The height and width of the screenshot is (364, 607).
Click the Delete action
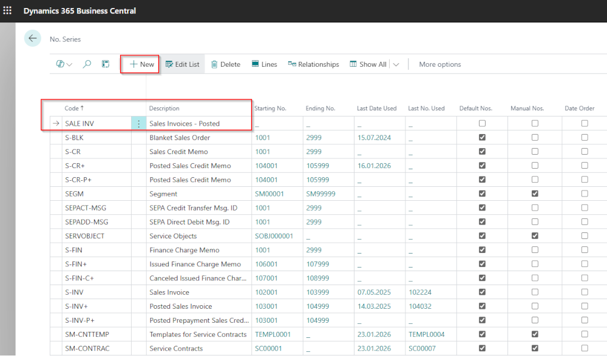tap(226, 64)
